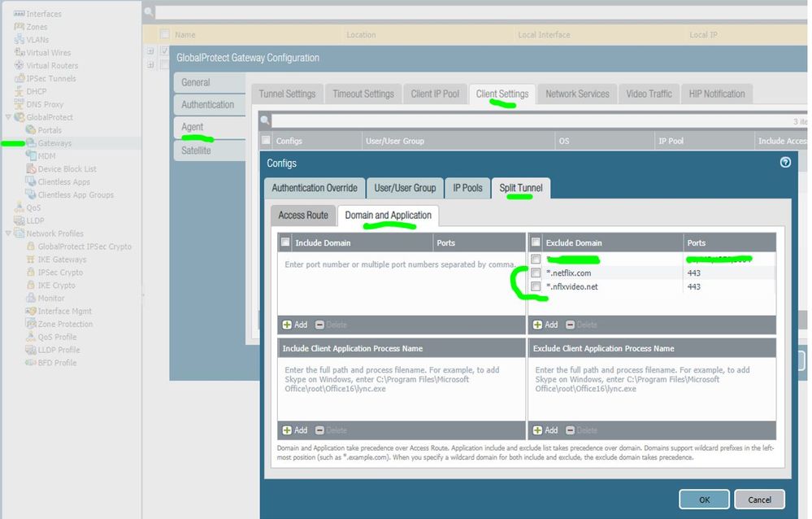The height and width of the screenshot is (519, 812).
Task: Click the Zone Protection icon
Action: 31,324
